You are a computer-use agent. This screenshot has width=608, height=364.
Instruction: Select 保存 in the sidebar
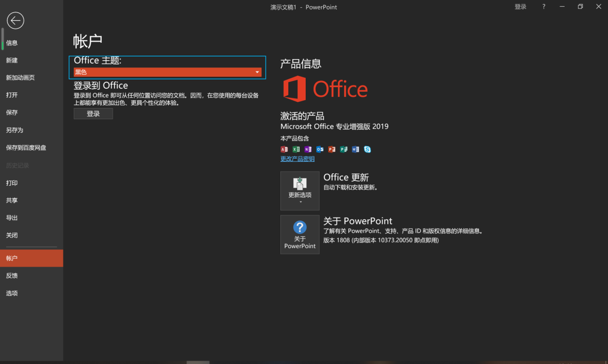point(32,113)
